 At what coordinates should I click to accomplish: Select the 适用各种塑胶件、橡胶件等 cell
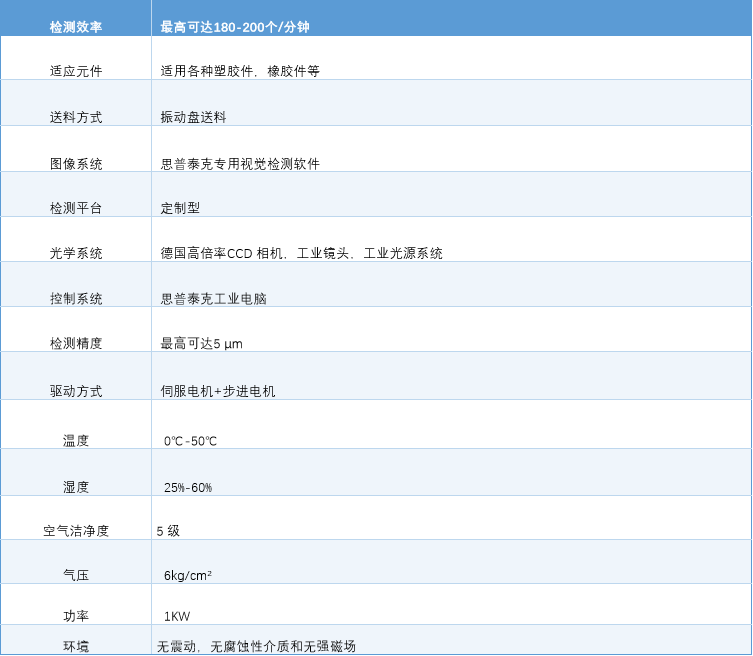[240, 71]
